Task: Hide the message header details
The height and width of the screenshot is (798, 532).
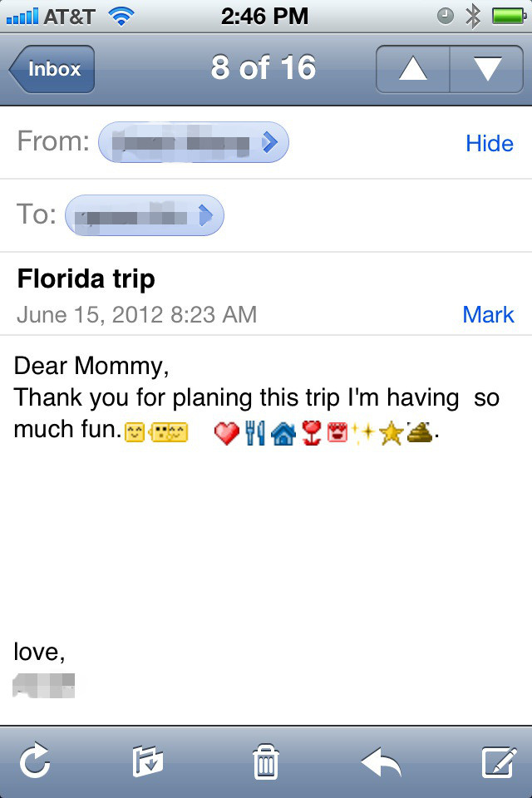Action: point(489,144)
